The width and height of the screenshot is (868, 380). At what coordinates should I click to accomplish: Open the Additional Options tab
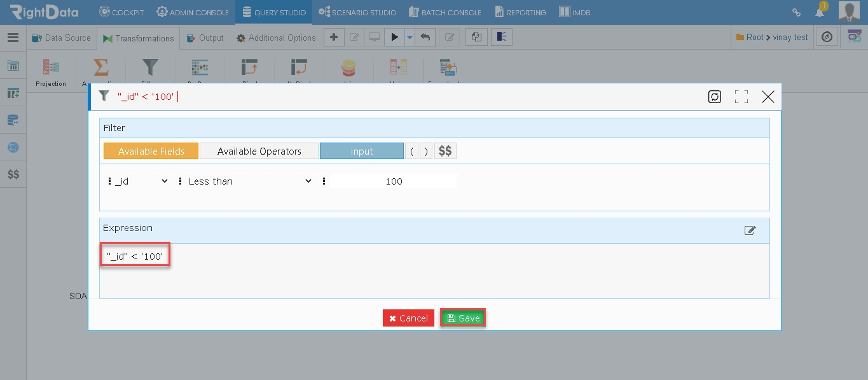coord(276,38)
